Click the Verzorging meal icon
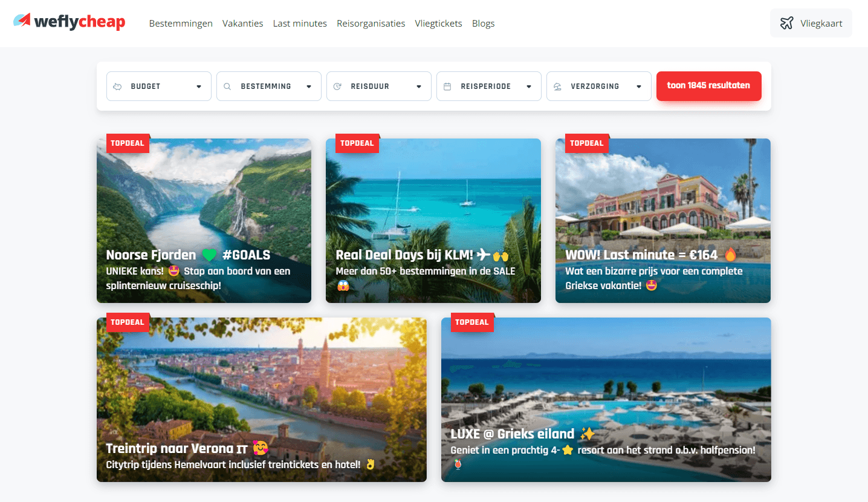The image size is (868, 502). (x=557, y=86)
